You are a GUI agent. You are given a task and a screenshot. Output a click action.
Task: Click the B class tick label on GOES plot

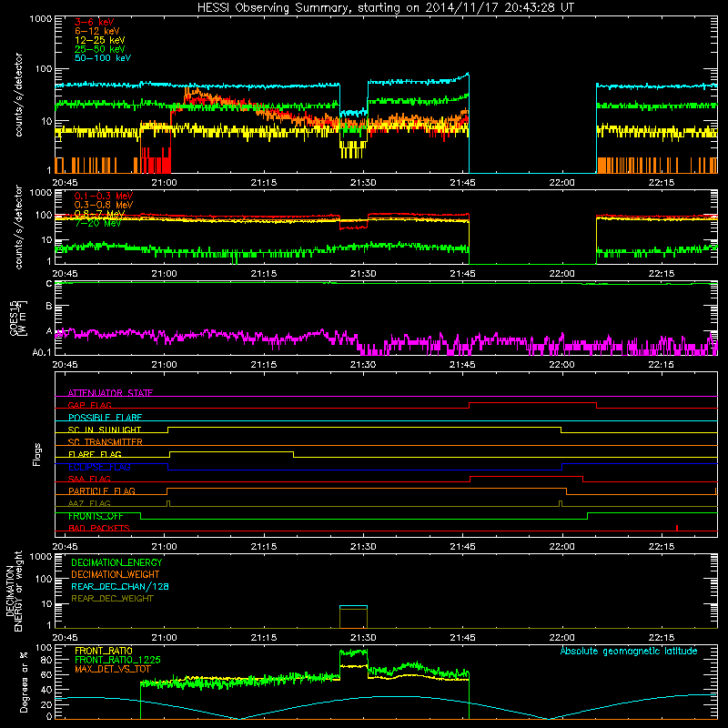point(49,306)
